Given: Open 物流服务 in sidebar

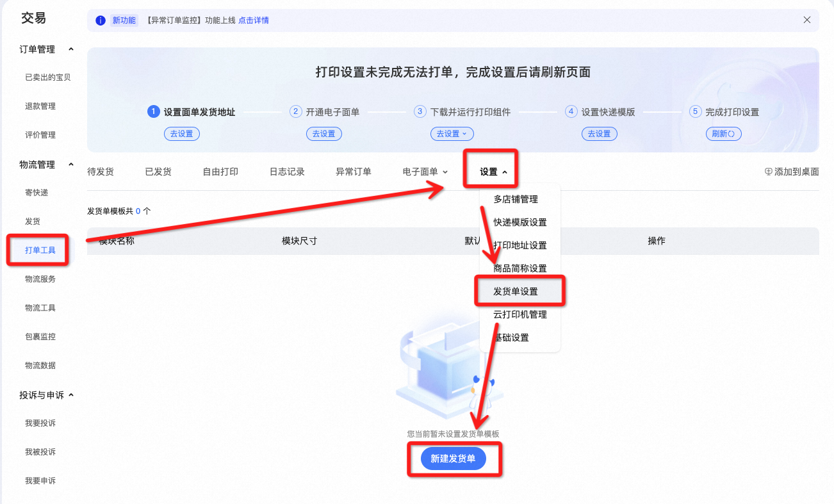Looking at the screenshot, I should 40,279.
